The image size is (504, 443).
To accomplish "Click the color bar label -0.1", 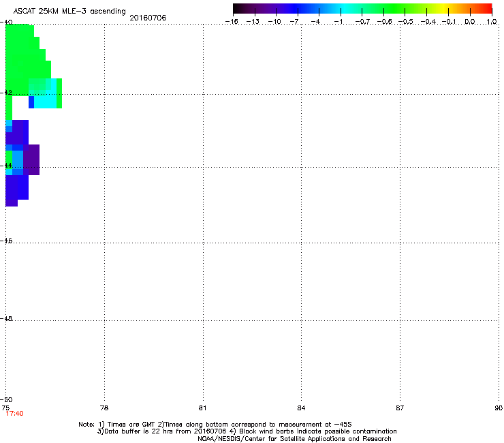I will [449, 22].
